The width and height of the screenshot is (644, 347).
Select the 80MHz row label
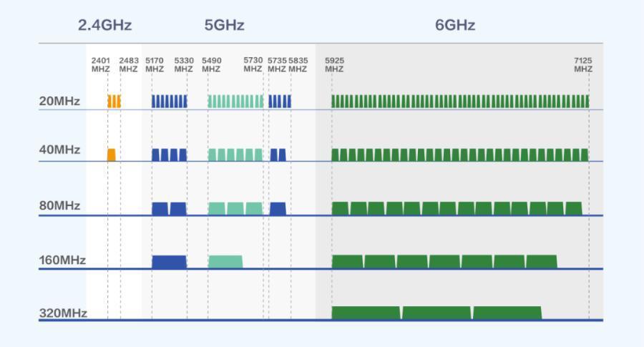[59, 206]
